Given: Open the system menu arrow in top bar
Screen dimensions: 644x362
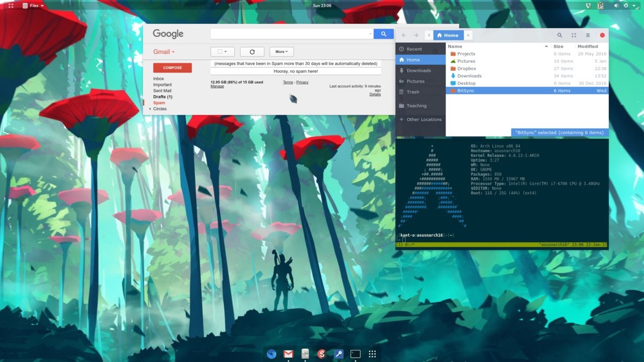Looking at the screenshot, I should 634,6.
